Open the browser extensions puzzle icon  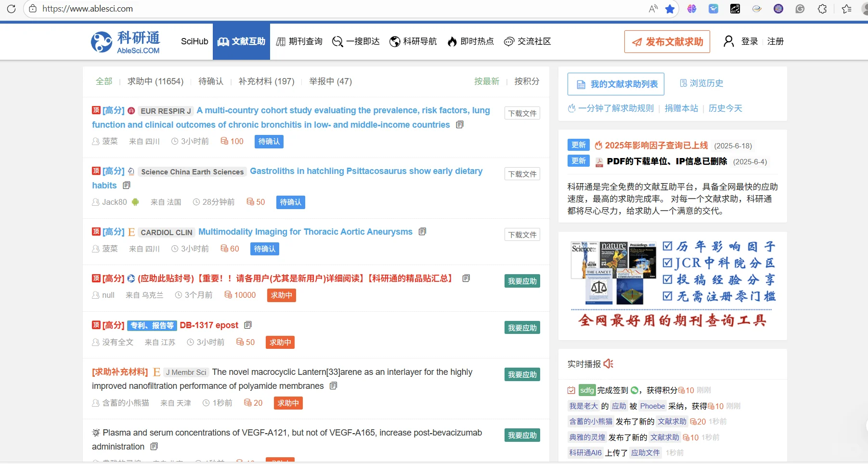coord(822,9)
